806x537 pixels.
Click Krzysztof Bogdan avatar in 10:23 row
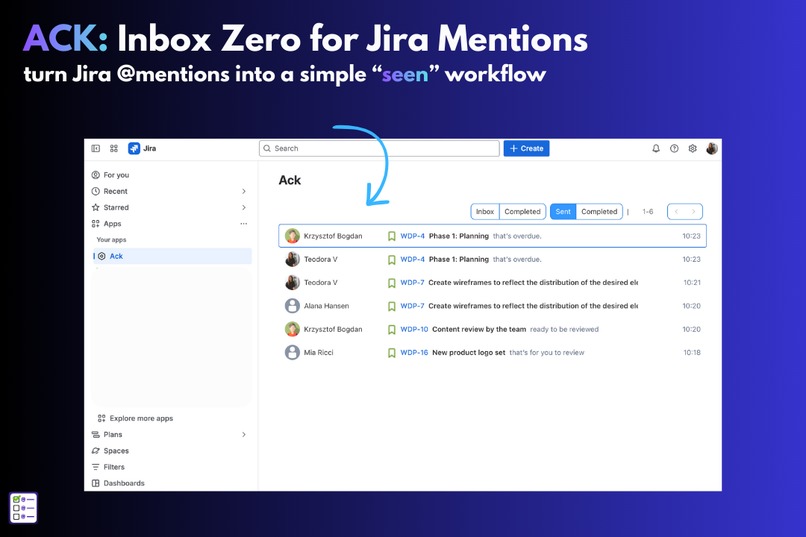(x=292, y=236)
